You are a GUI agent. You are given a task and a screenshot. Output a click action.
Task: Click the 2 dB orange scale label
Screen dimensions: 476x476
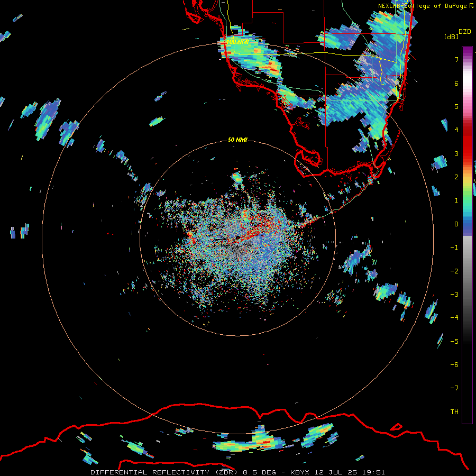click(x=456, y=177)
